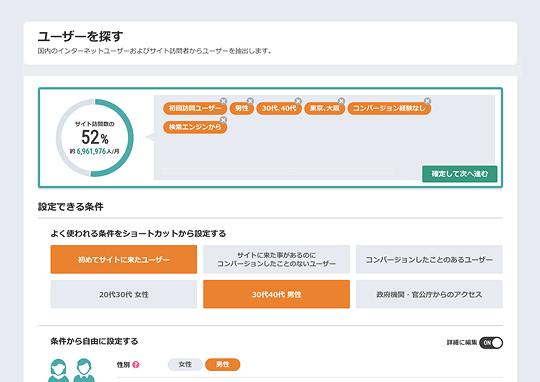Screen dimensions: 540x382
Task: Toggle the 30代40代 男性 shortcut
Action: point(277,294)
